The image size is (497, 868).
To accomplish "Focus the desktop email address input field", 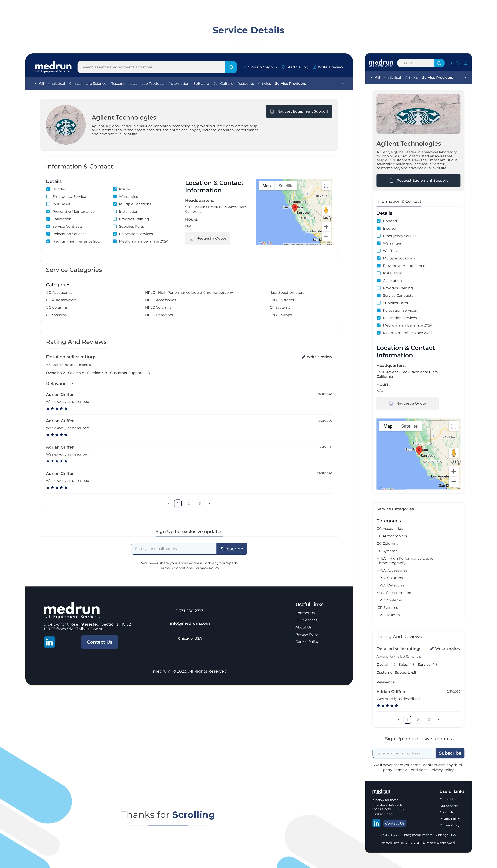I will click(174, 549).
